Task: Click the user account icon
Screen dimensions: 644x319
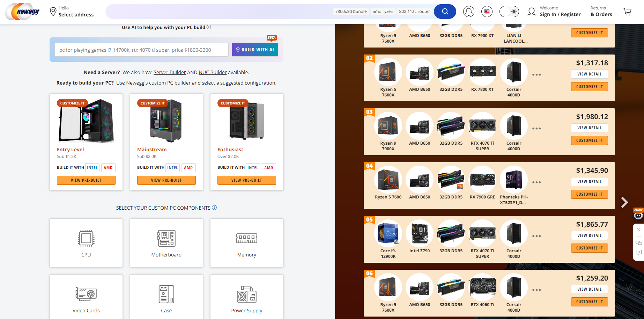Action: (x=532, y=12)
